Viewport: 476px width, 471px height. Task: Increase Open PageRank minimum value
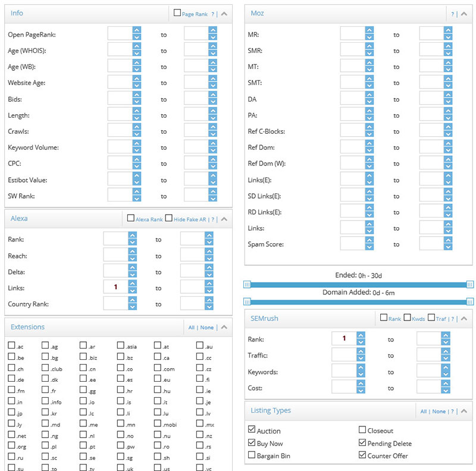(x=137, y=30)
